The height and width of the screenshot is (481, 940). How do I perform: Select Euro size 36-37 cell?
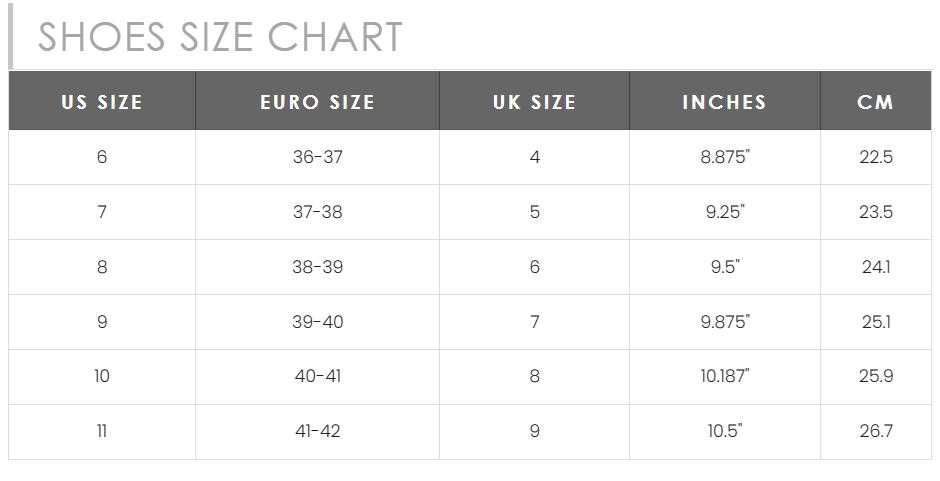pos(317,157)
